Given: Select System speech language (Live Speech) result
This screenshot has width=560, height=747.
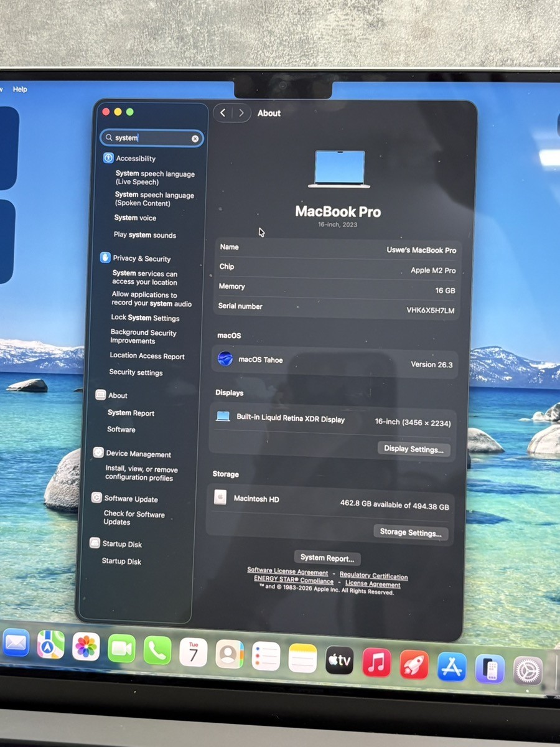Looking at the screenshot, I should pyautogui.click(x=155, y=178).
